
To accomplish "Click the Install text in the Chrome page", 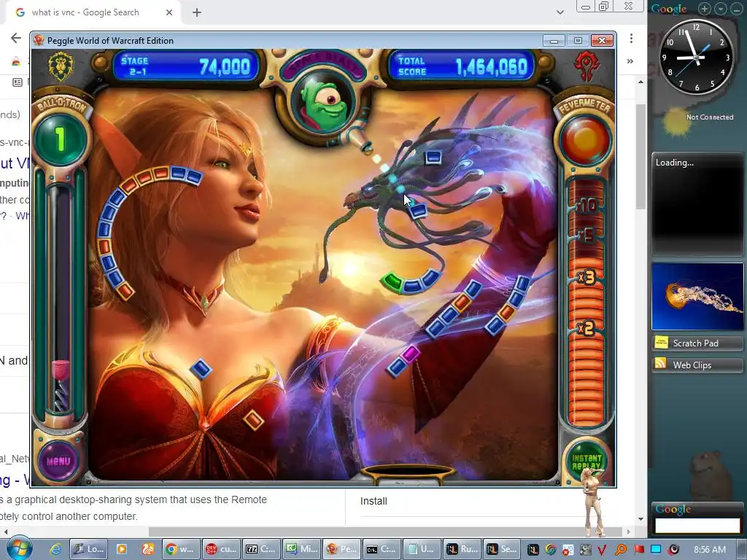I will 373,501.
